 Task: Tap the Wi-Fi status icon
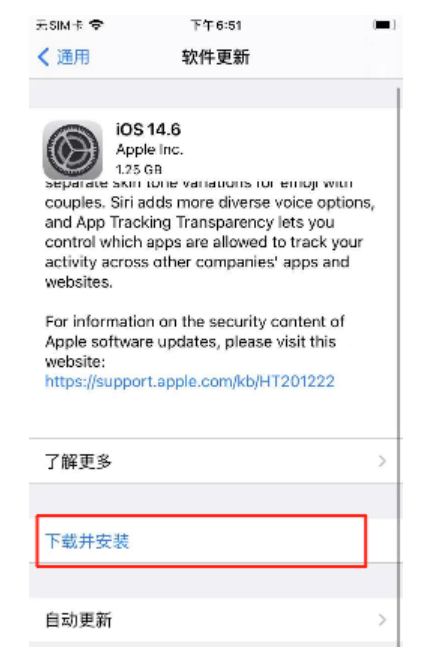pyautogui.click(x=96, y=25)
